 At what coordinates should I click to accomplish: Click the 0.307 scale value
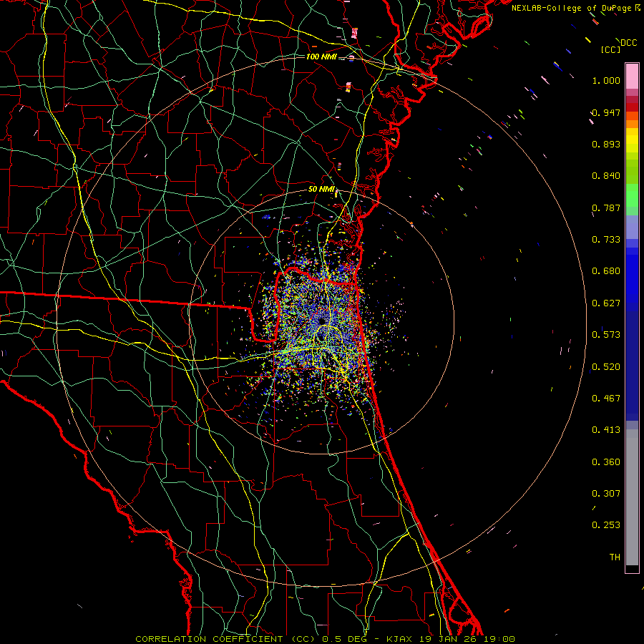coord(606,494)
